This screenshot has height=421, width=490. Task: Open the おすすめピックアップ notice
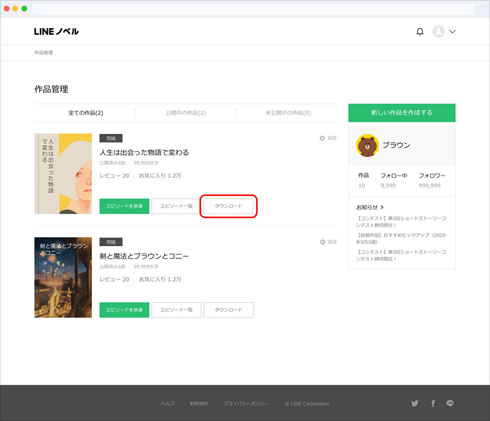(401, 238)
